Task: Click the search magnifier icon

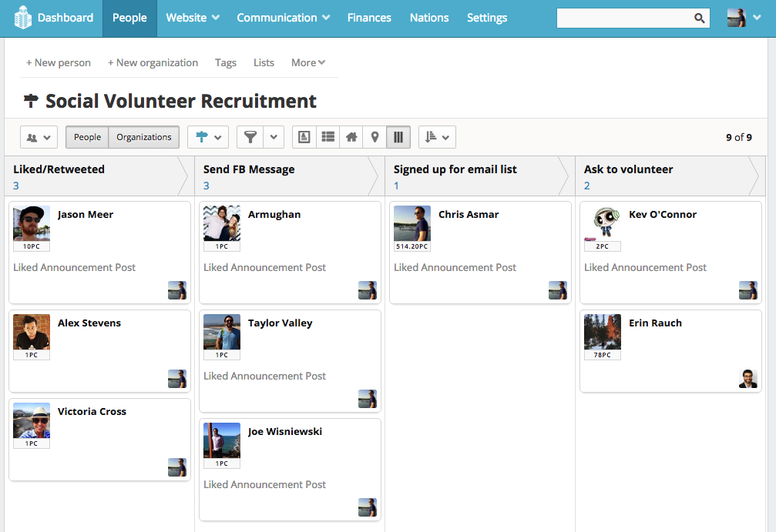Action: click(699, 18)
